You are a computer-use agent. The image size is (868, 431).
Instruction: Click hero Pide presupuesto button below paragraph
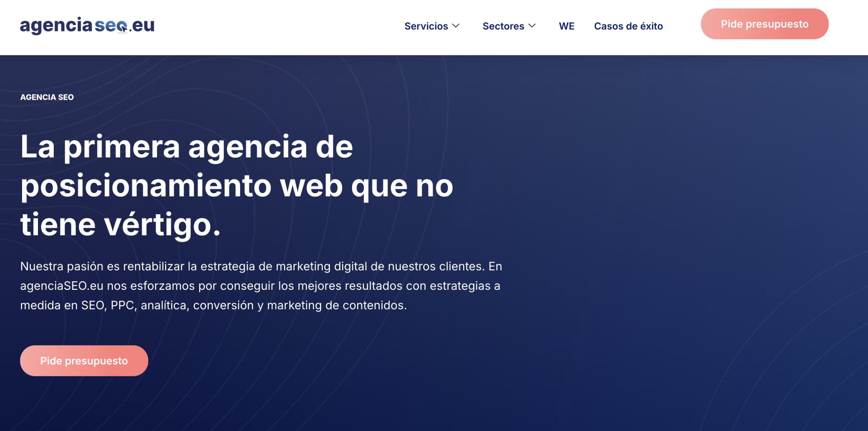[84, 360]
